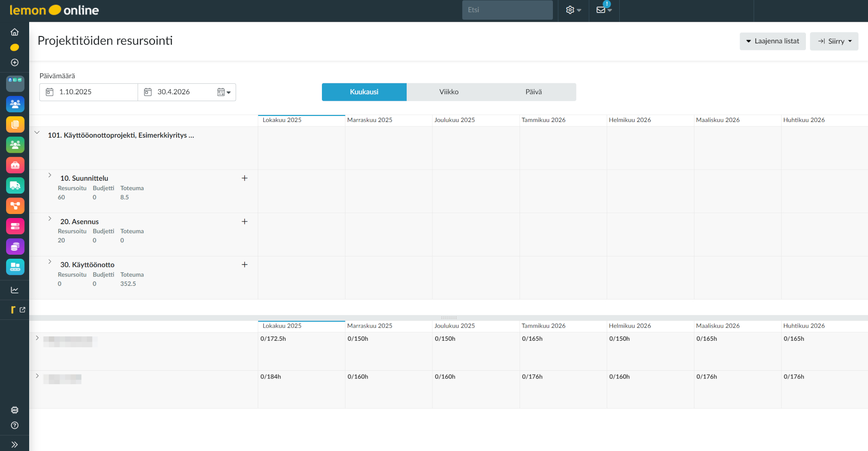Open the date range preset dropdown
Image resolution: width=868 pixels, height=451 pixels.
[224, 92]
